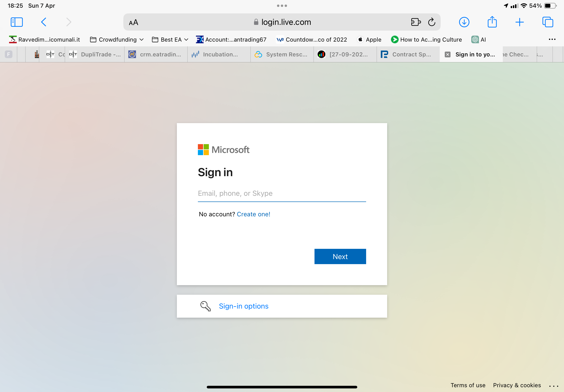Add a new tab with the plus icon
The image size is (564, 392).
(520, 22)
